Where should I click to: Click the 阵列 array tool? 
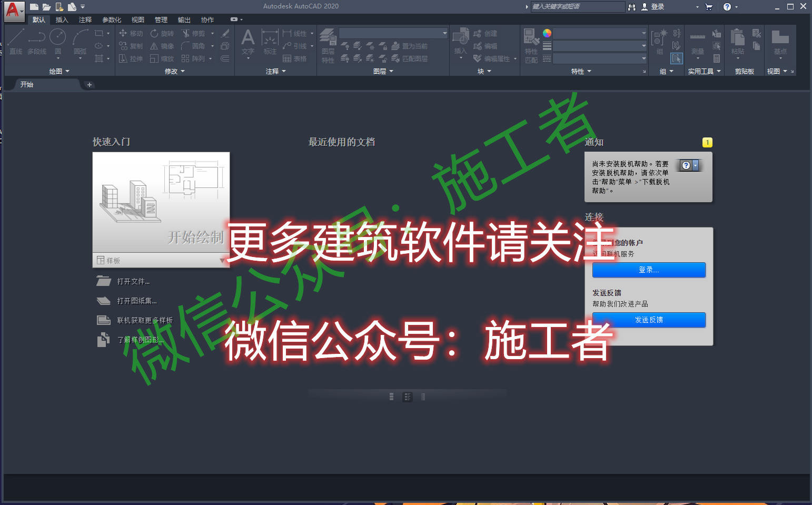coord(193,58)
